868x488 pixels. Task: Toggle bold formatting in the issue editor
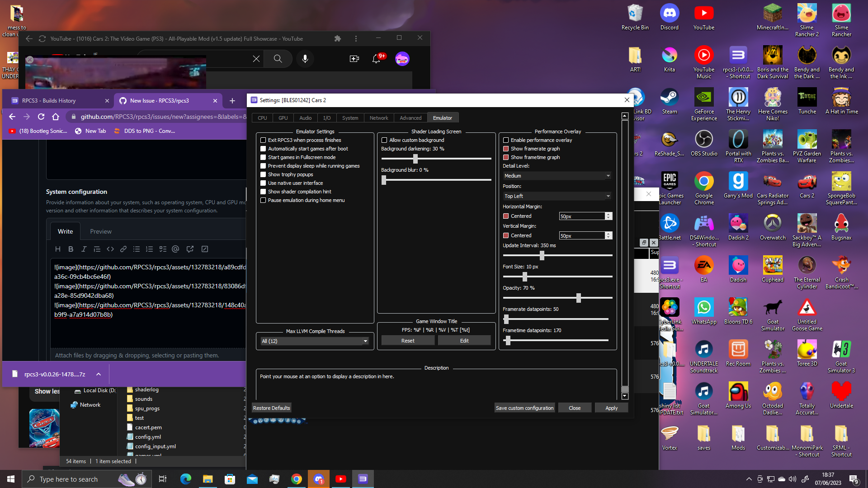pyautogui.click(x=71, y=249)
